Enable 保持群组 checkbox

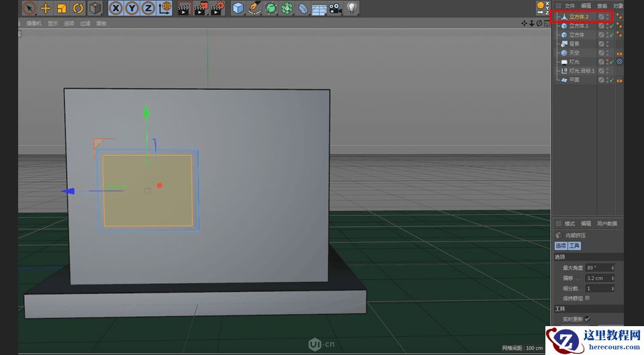point(588,299)
